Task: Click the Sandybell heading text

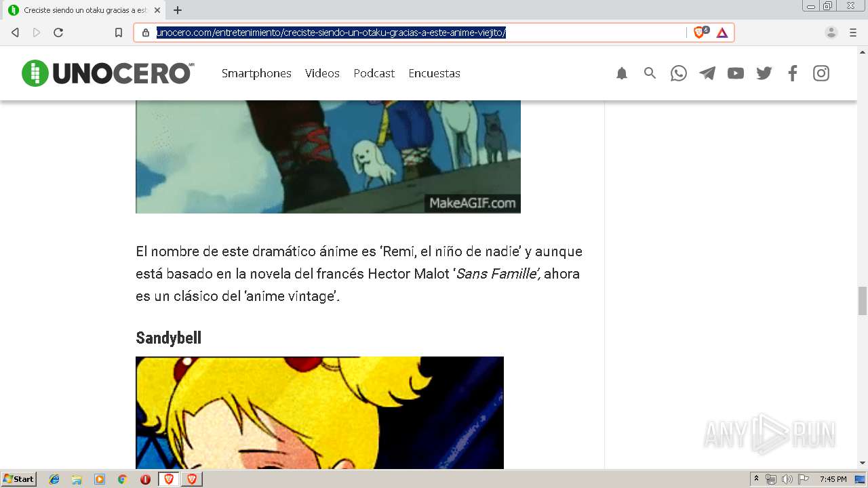Action: click(x=168, y=338)
